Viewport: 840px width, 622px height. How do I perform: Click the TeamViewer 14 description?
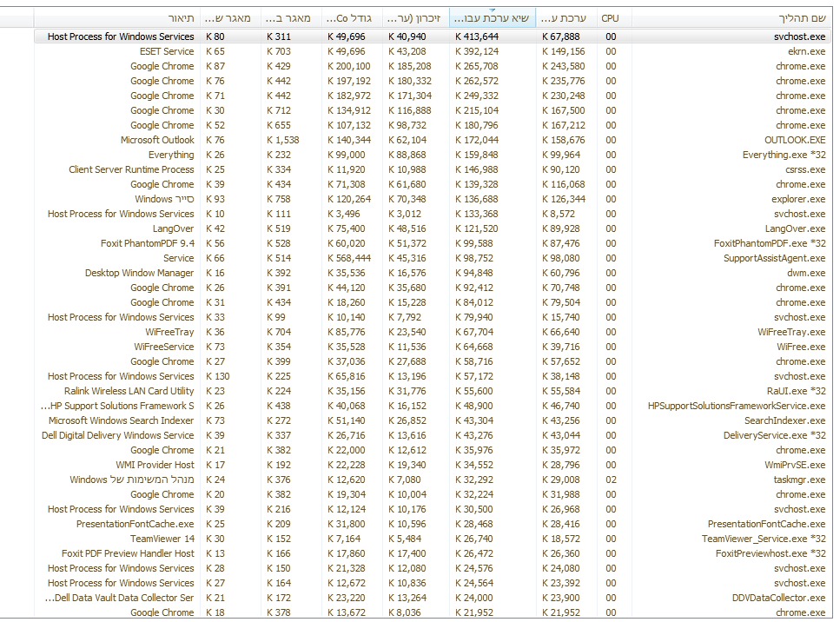click(162, 539)
